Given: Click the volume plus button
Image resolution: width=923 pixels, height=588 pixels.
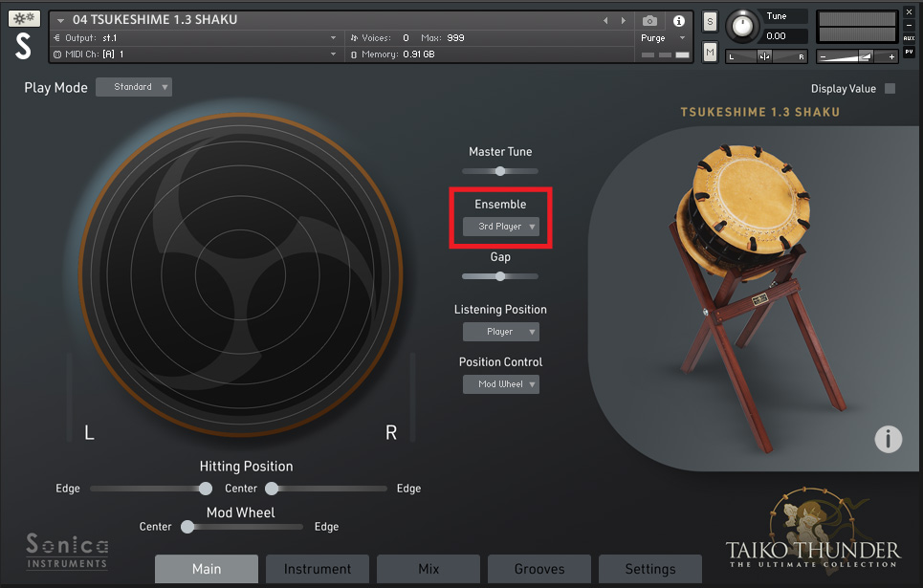Looking at the screenshot, I should click(891, 57).
